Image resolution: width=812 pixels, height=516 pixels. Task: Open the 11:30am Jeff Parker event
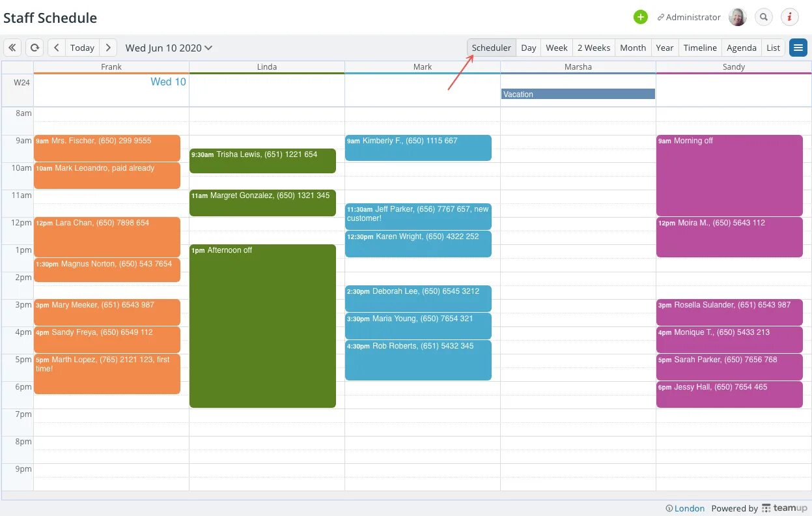418,216
